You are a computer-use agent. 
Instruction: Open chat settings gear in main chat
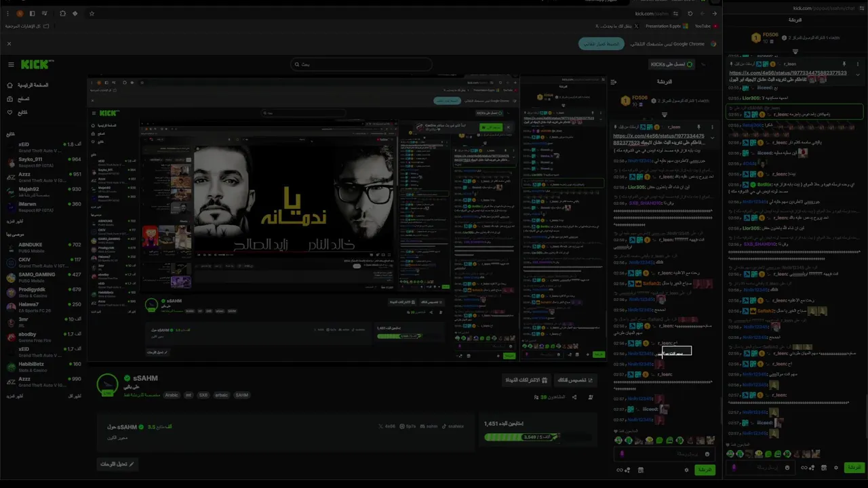tap(686, 470)
